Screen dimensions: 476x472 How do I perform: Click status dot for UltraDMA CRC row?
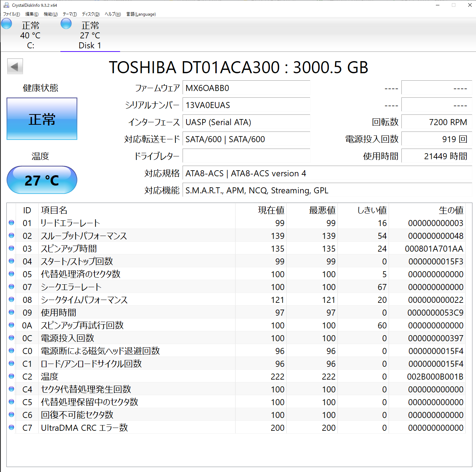11,428
